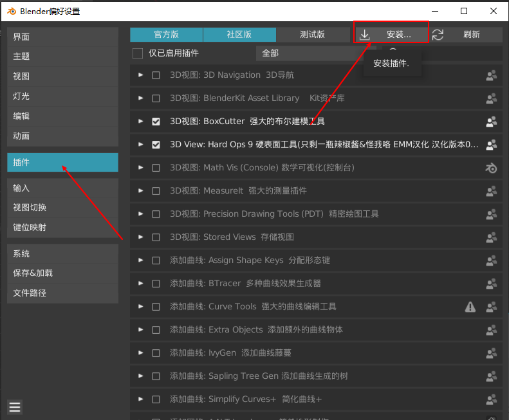This screenshot has width=509, height=420.
Task: Click the add-on search field
Action: click(x=443, y=53)
